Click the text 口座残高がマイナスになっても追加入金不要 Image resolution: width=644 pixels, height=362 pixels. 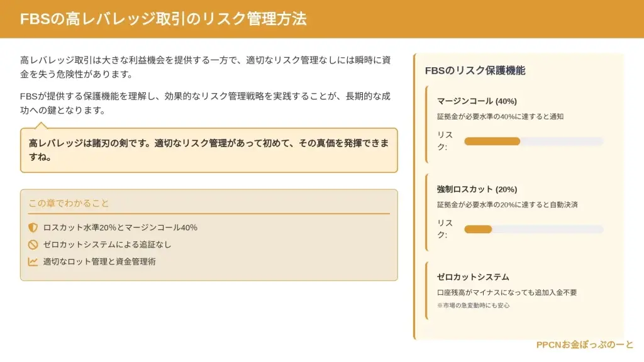coord(506,292)
